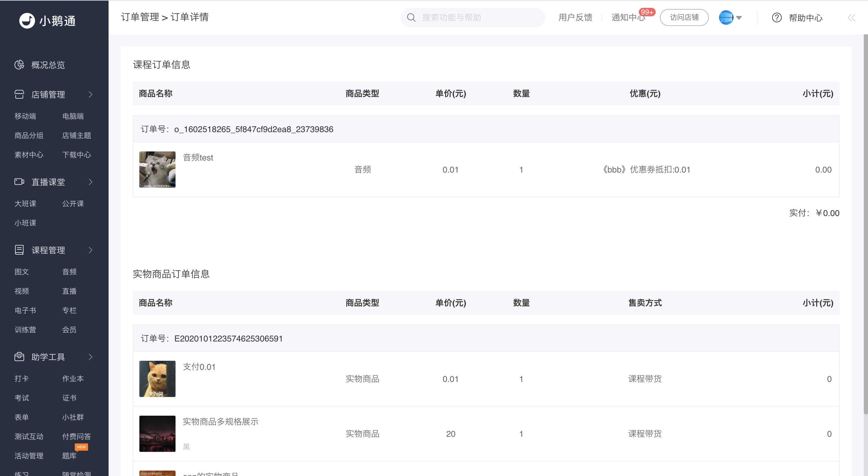Click order number o_1602518265_5f847cf9d2ea8_23739836
The height and width of the screenshot is (476, 868).
tap(254, 129)
